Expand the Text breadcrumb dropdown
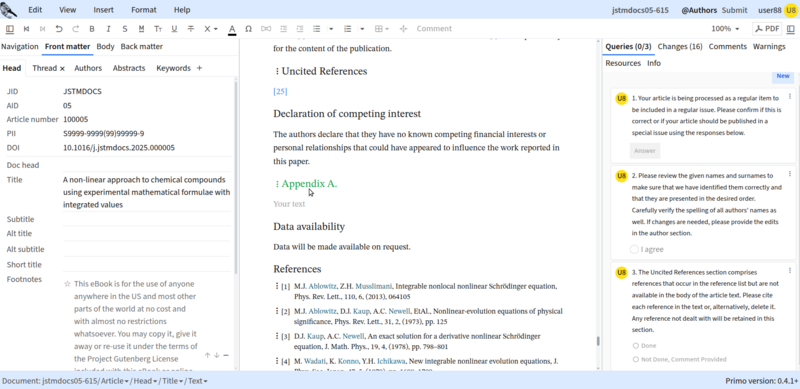The width and height of the screenshot is (800, 389). click(205, 381)
